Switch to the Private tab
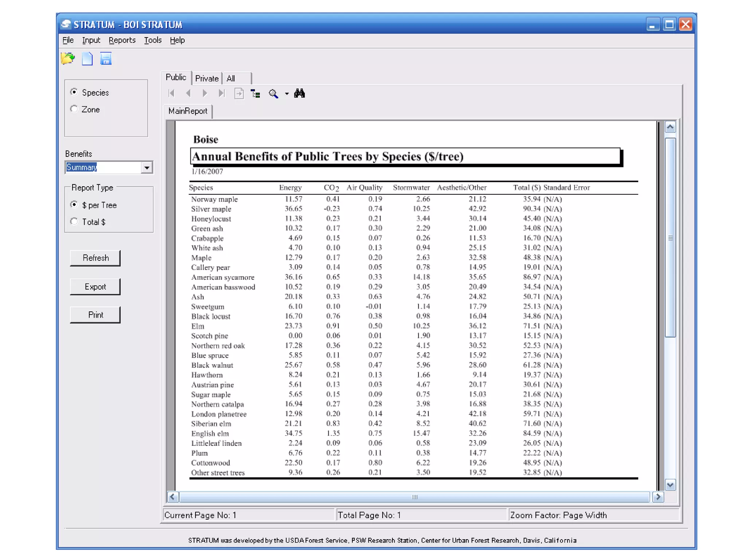747x560 pixels. coord(206,78)
